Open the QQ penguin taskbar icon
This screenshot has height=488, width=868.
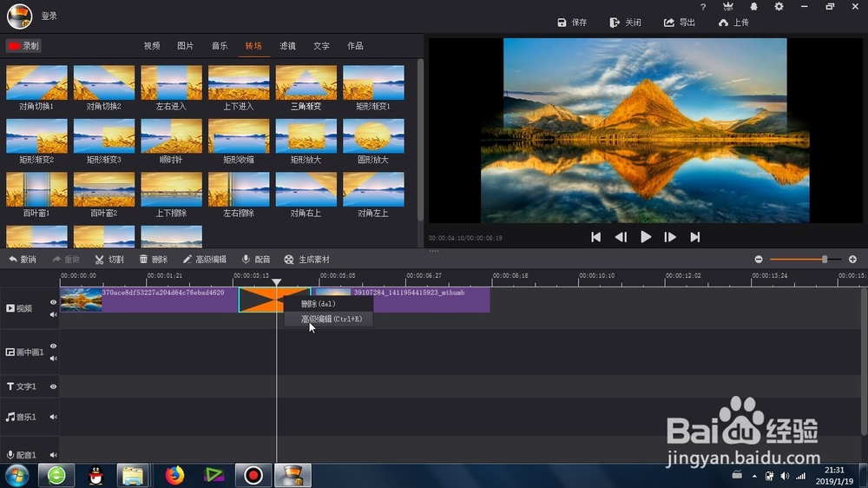point(95,475)
